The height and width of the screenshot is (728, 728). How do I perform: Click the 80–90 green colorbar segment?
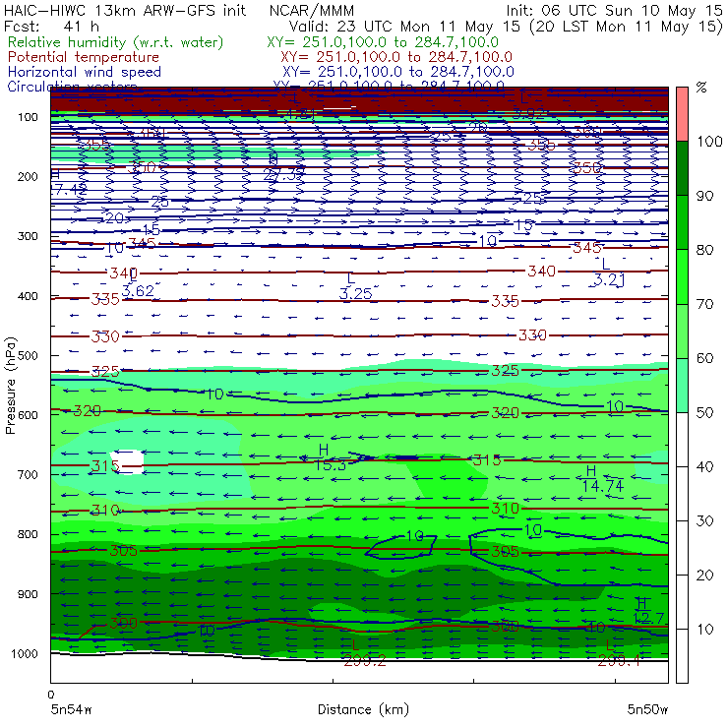682,222
